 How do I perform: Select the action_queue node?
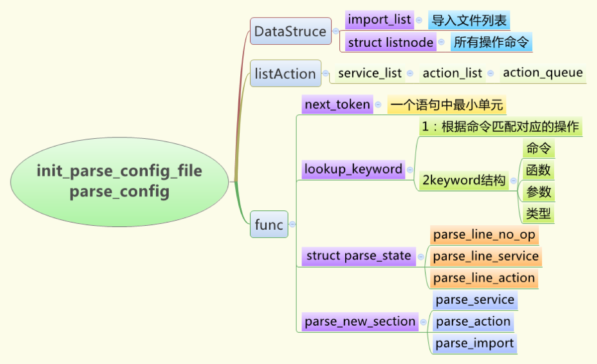point(543,73)
